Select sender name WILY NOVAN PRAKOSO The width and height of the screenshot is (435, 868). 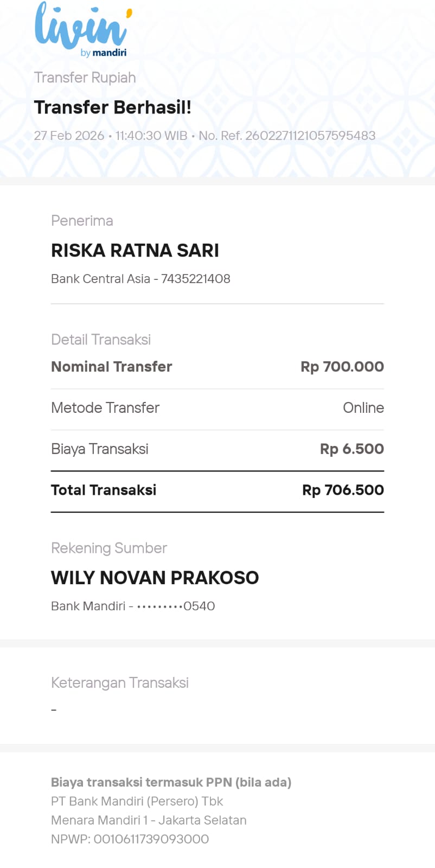tap(155, 578)
